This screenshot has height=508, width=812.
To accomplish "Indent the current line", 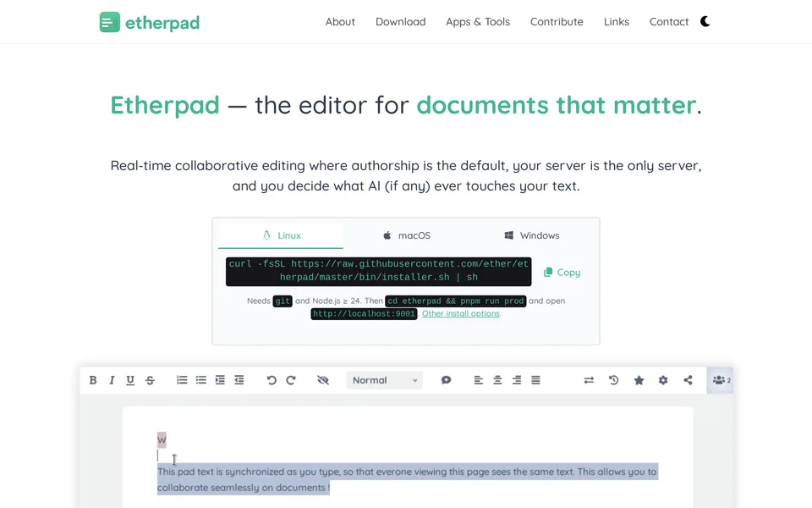I will pyautogui.click(x=220, y=380).
